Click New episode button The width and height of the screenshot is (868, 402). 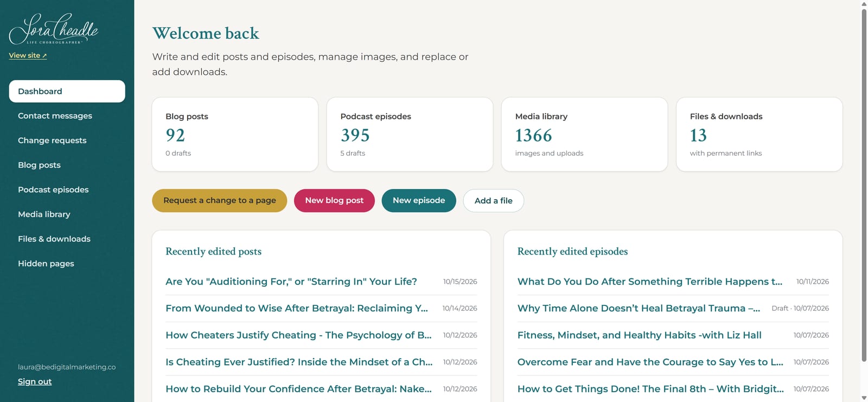[x=419, y=201]
